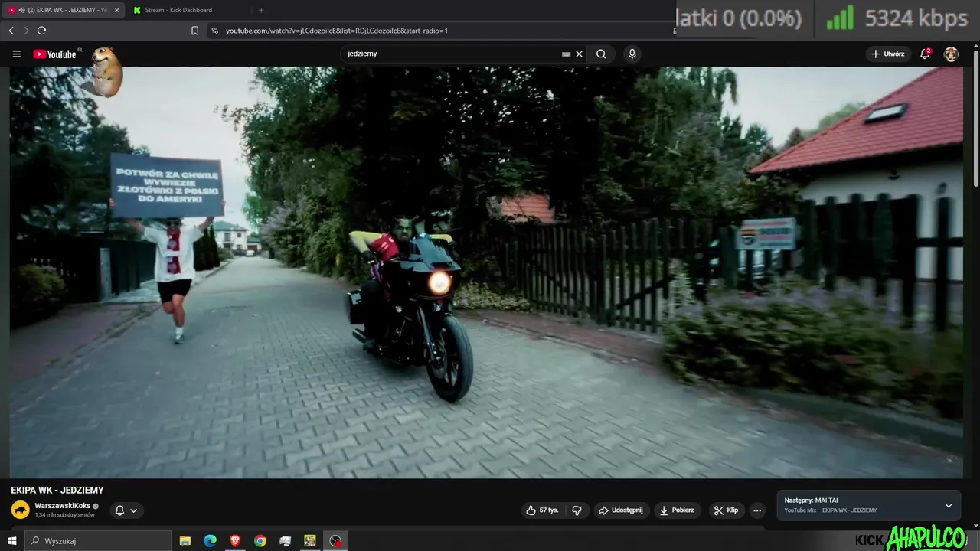Image resolution: width=980 pixels, height=551 pixels.
Task: Dislike the video with thumbs down
Action: [577, 510]
